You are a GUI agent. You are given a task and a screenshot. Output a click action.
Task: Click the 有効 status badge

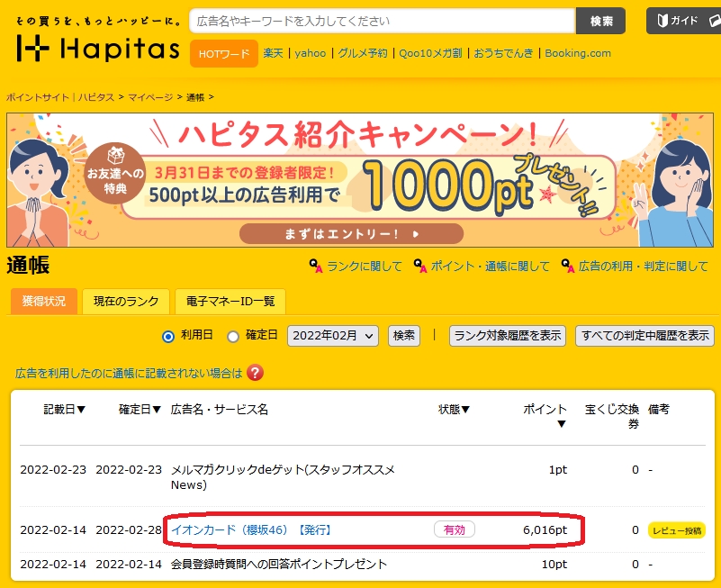455,530
